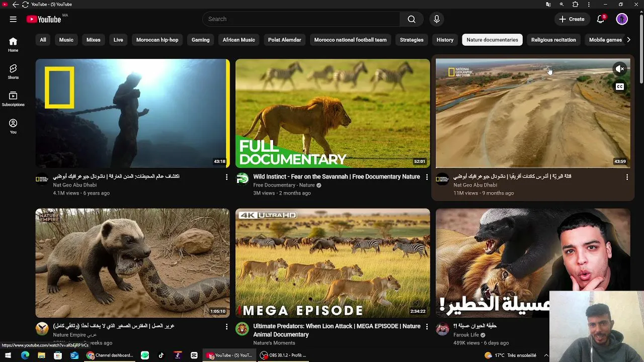Select the All category chip
644x362 pixels.
click(43, 40)
